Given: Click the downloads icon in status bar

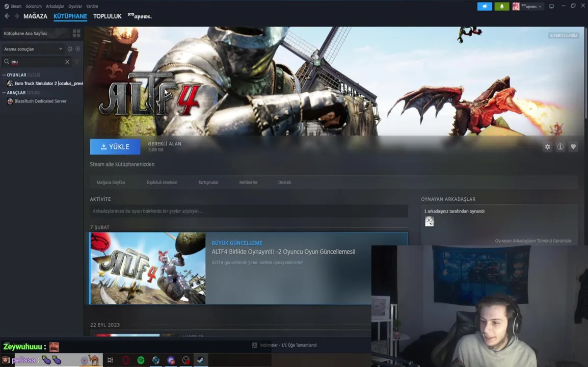Looking at the screenshot, I should pos(255,345).
